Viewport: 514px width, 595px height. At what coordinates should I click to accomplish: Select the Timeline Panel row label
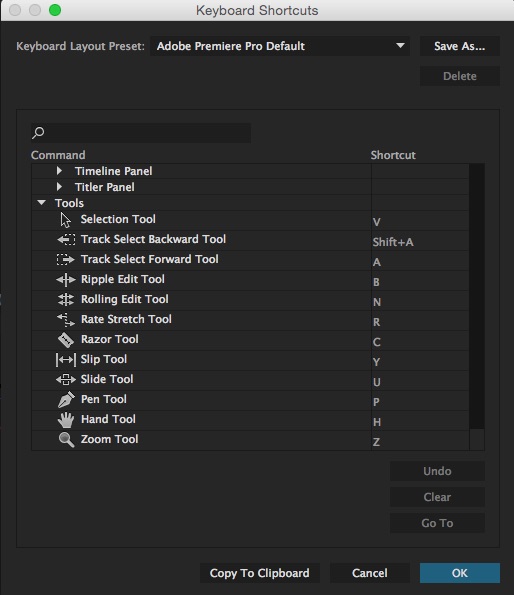(x=113, y=171)
